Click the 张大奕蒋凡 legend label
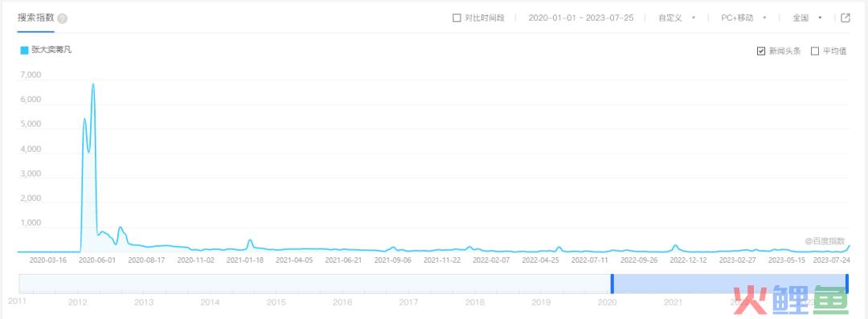This screenshot has height=319, width=868. click(51, 51)
